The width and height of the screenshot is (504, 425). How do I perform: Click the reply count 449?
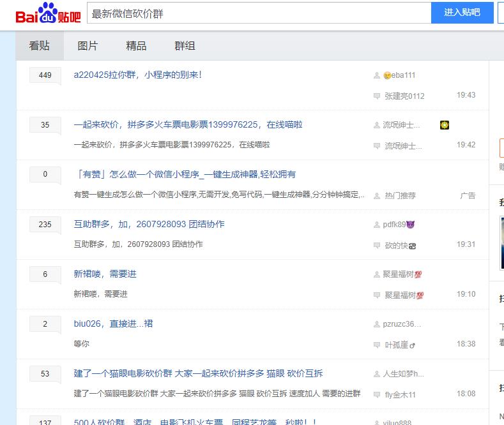45,75
